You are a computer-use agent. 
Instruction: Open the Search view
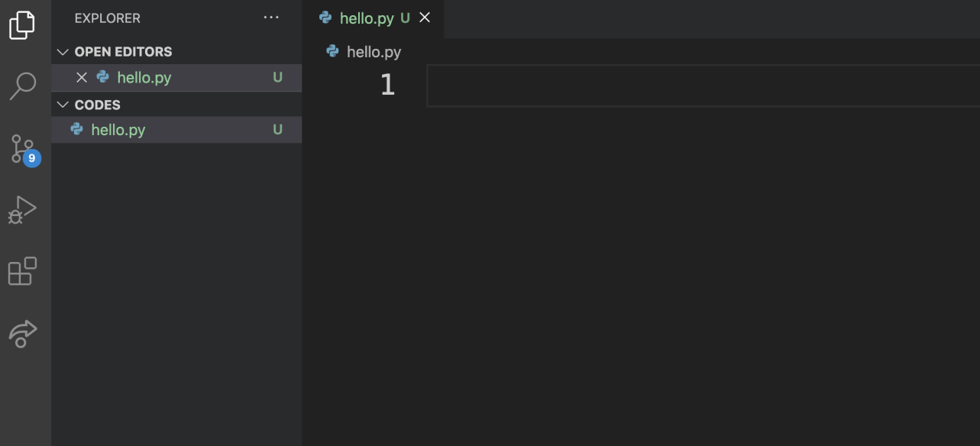[x=22, y=86]
